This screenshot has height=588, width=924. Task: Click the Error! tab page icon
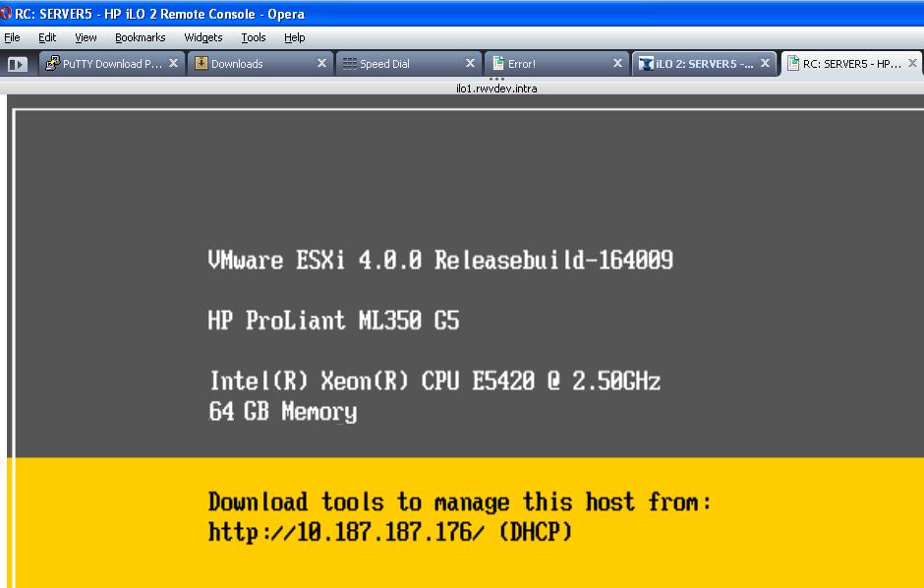pos(498,64)
